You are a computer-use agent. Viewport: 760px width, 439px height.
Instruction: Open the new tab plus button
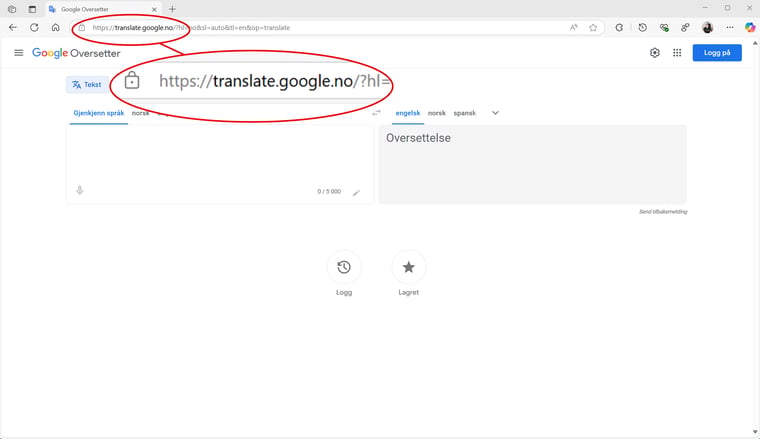pyautogui.click(x=172, y=9)
